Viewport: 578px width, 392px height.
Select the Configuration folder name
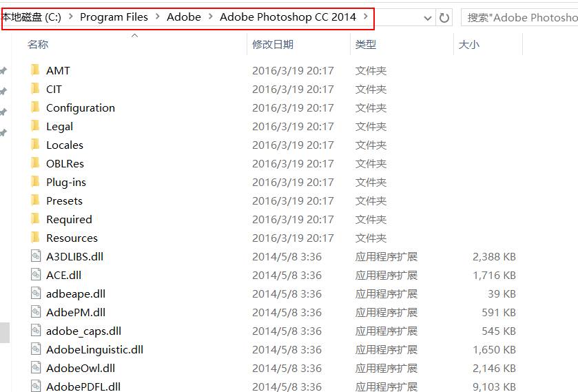[x=81, y=108]
